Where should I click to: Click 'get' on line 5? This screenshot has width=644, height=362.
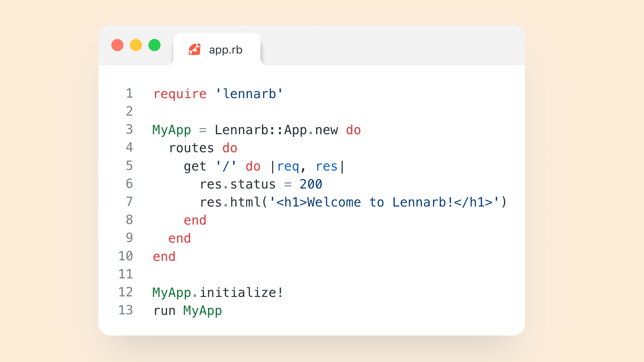195,166
